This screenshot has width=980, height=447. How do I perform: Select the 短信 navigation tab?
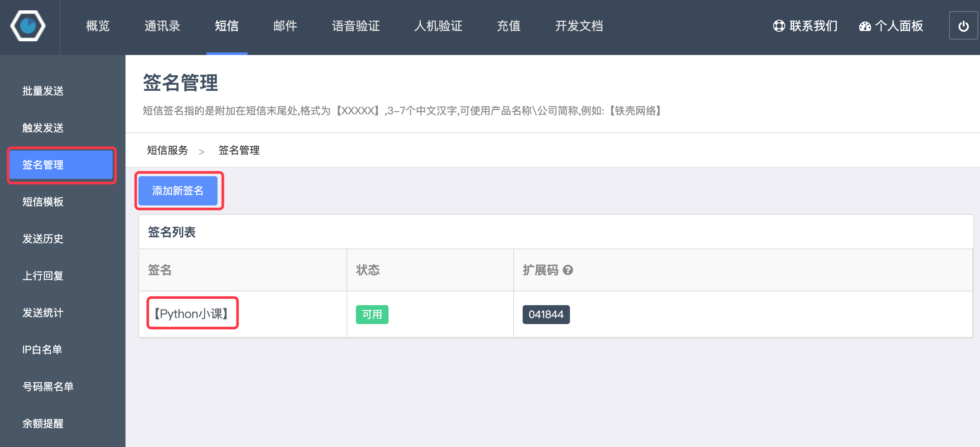227,26
